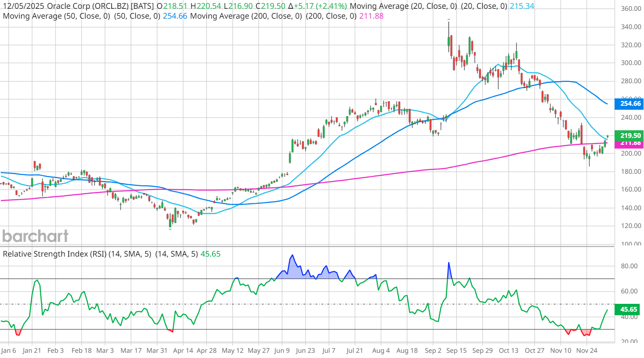Click the 300.00 price axis label
Screen dimensions: 644x358
click(631, 63)
